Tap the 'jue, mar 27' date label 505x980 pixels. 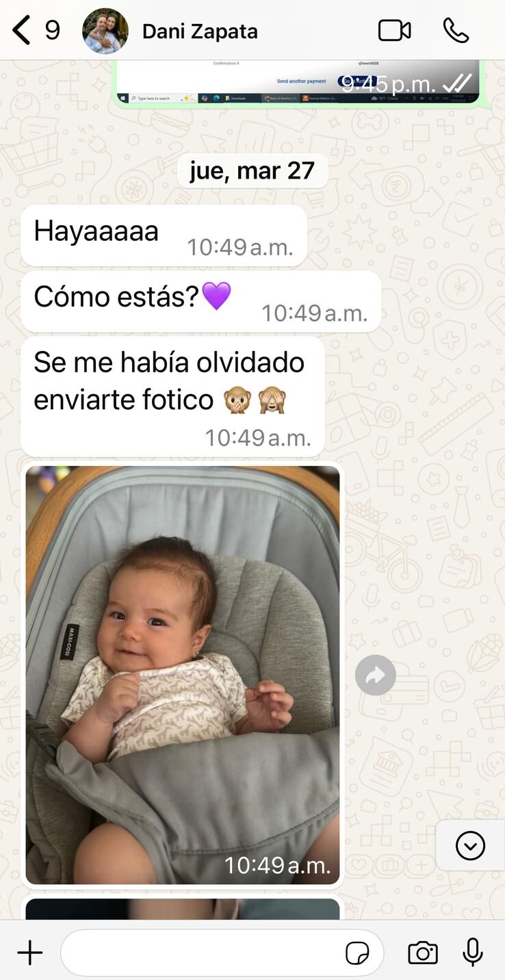coord(252,170)
